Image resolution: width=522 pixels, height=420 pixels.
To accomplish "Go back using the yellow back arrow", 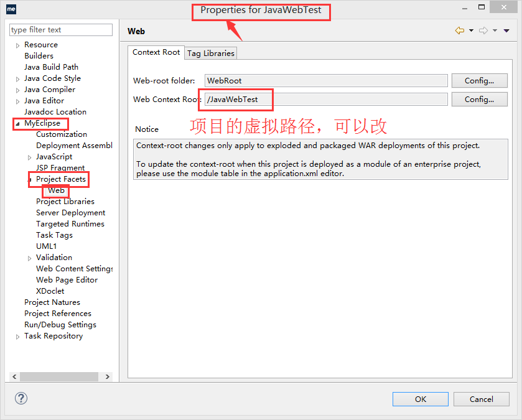I will [460, 30].
